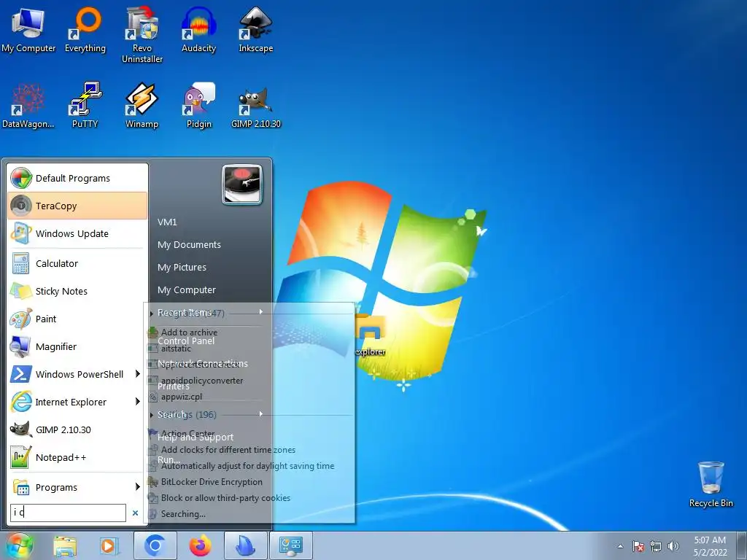Show hidden tray icons arrow
Image resolution: width=747 pixels, height=560 pixels.
(620, 546)
